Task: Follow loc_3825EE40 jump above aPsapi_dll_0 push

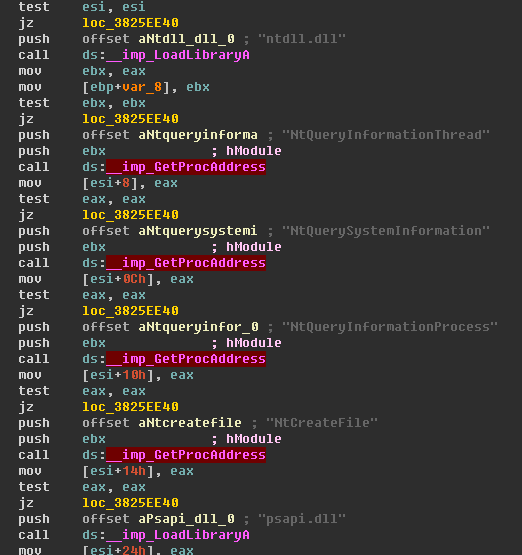Action: 130,503
